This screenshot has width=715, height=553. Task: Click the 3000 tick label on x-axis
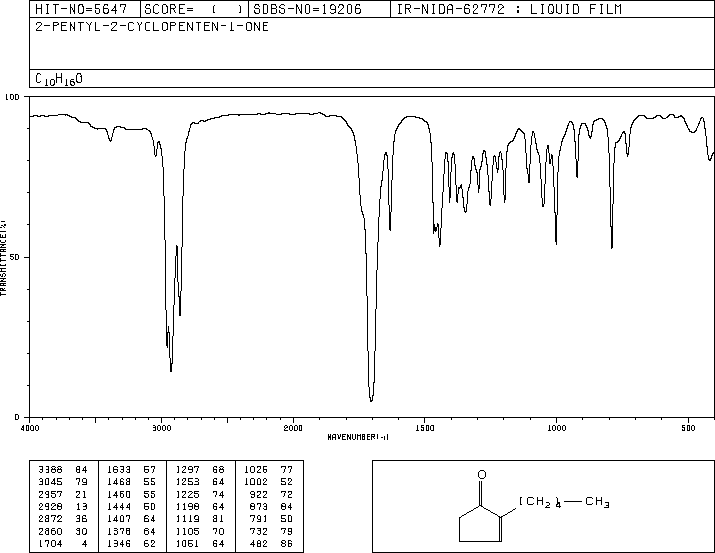click(161, 428)
